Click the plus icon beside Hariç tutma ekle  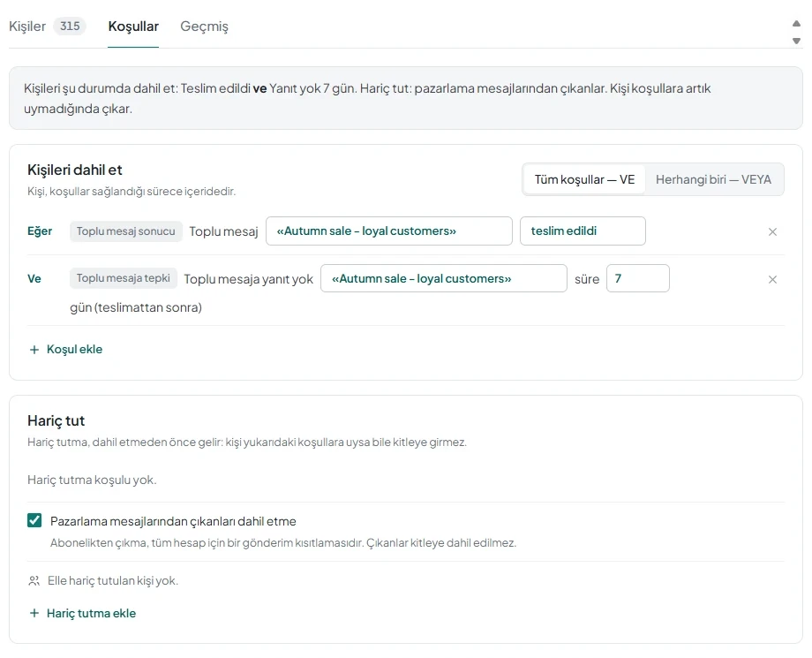point(34,614)
